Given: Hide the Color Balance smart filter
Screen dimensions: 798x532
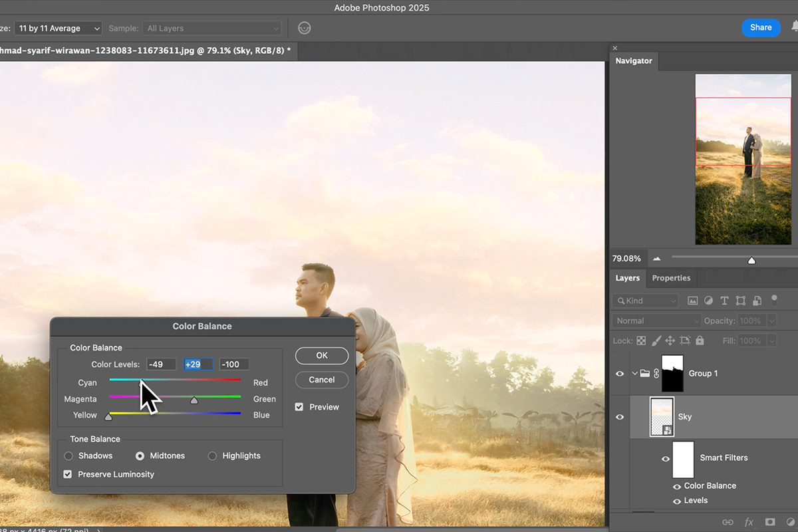Looking at the screenshot, I should 677,486.
